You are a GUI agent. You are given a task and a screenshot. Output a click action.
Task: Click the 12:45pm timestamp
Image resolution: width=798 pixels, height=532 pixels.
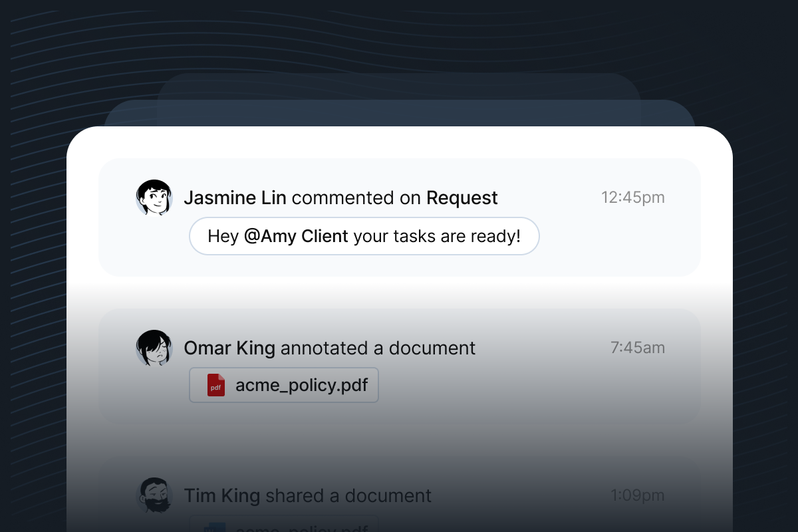(x=632, y=197)
